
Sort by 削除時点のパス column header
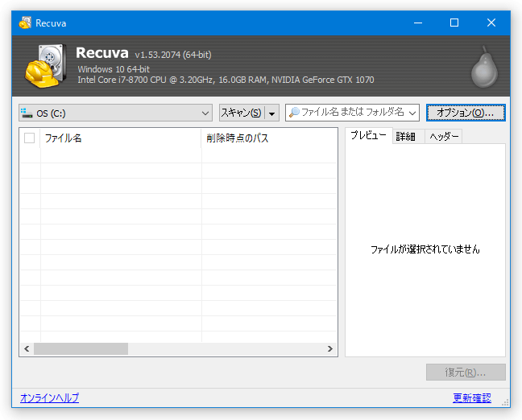pyautogui.click(x=269, y=138)
